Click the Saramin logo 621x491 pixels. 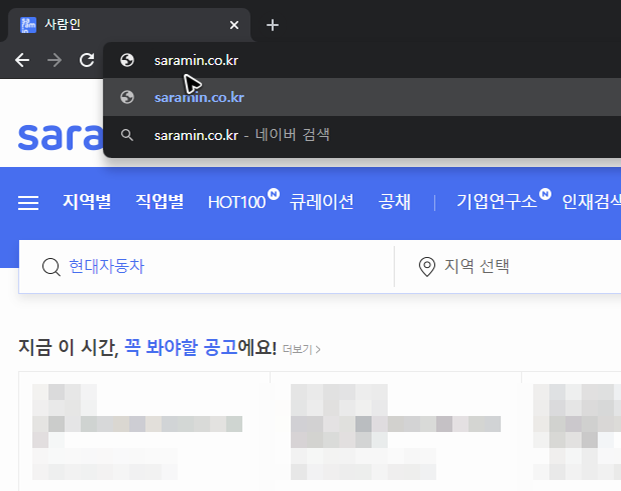pyautogui.click(x=60, y=137)
